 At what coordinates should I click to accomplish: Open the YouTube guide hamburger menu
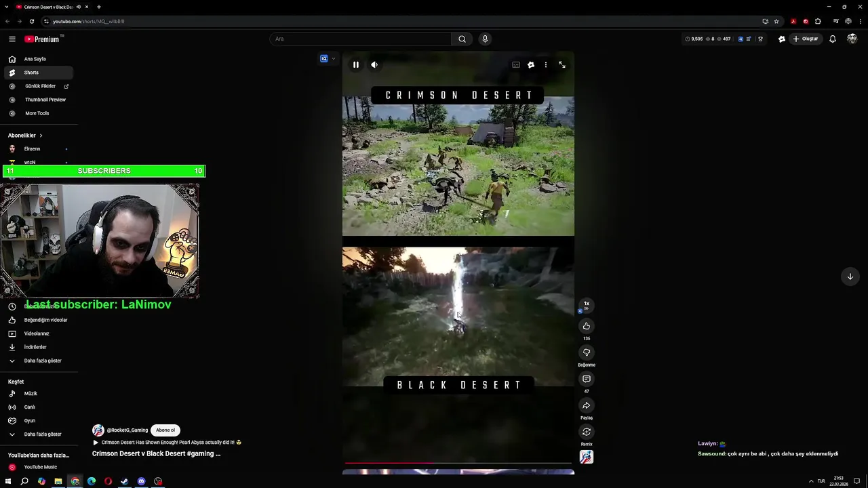tap(12, 39)
